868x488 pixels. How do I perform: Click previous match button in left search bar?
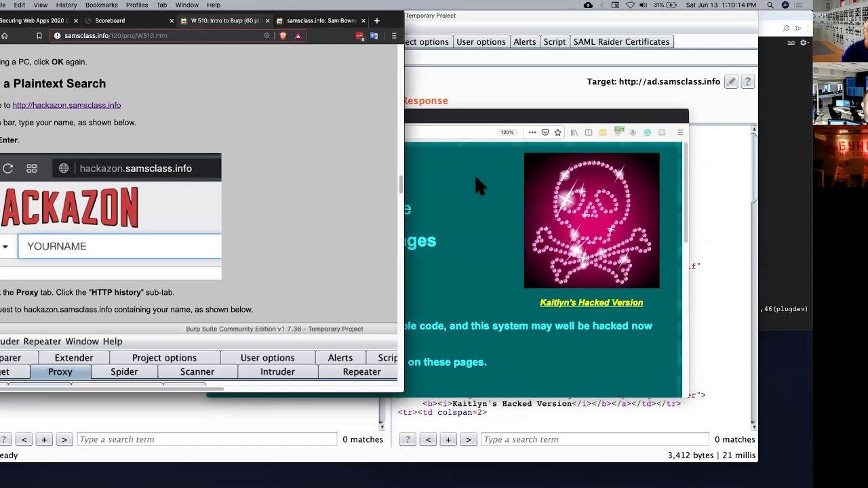[x=24, y=440]
